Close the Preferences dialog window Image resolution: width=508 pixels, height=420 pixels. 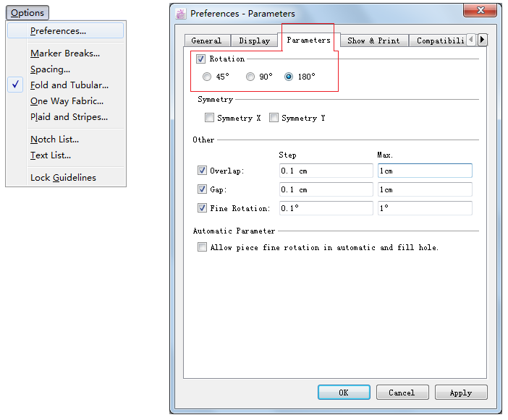point(480,11)
